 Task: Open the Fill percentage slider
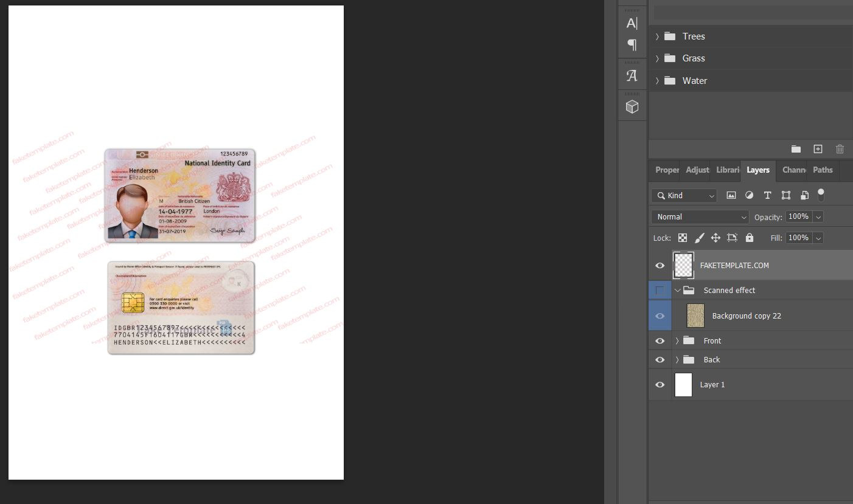818,238
